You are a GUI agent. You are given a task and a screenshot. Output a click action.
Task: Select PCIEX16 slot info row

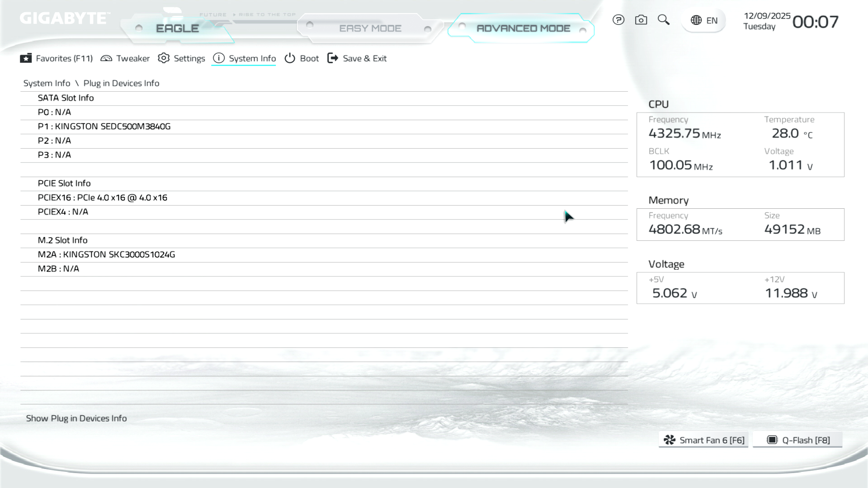click(103, 197)
